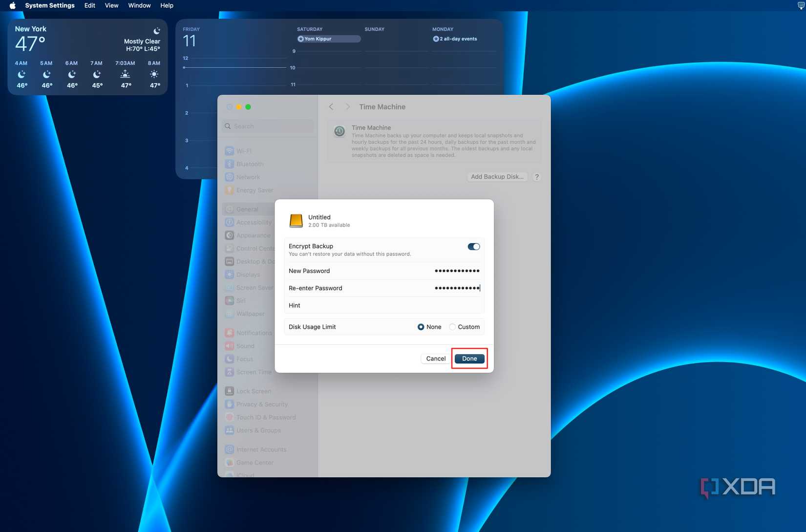The height and width of the screenshot is (532, 806).
Task: Open Lock Screen settings in sidebar
Action: click(x=268, y=391)
